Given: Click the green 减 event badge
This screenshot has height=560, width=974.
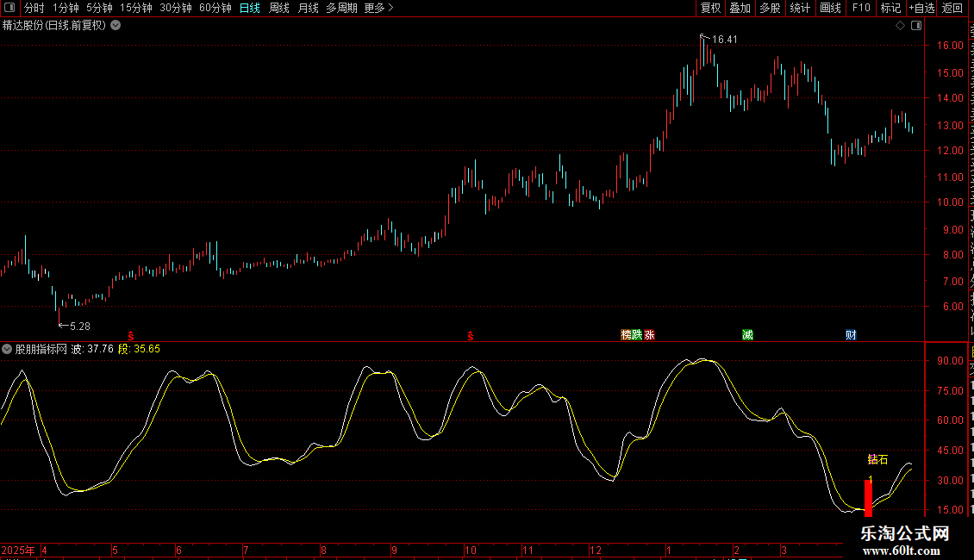Looking at the screenshot, I should coord(748,334).
